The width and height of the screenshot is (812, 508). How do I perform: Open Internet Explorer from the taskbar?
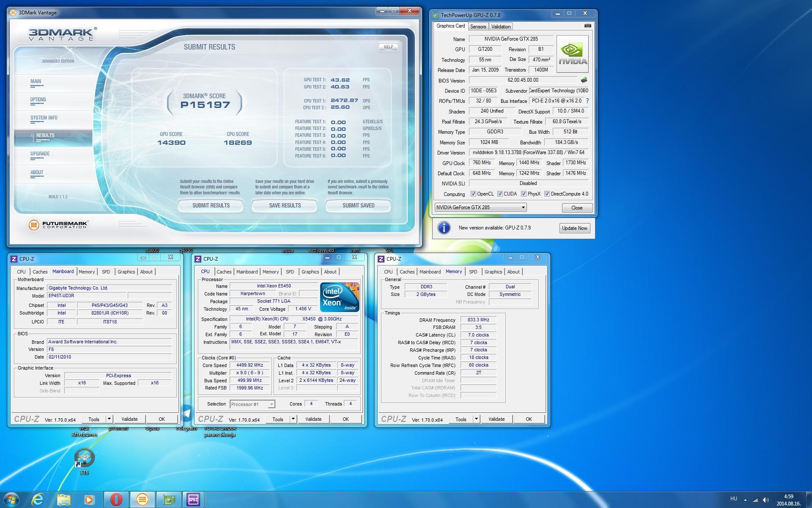(x=38, y=500)
